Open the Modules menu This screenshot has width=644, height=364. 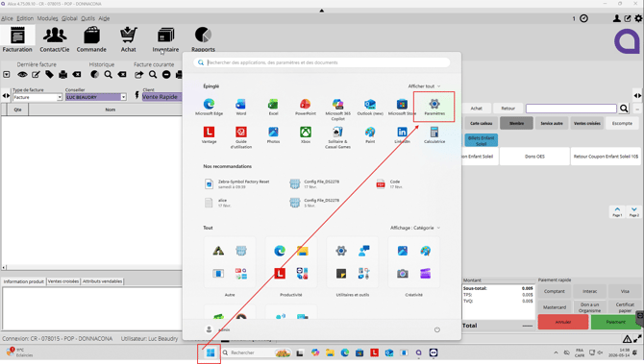[x=48, y=18]
